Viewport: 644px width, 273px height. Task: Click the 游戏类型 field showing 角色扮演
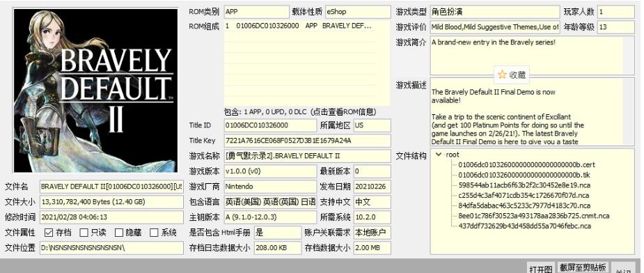(x=495, y=12)
